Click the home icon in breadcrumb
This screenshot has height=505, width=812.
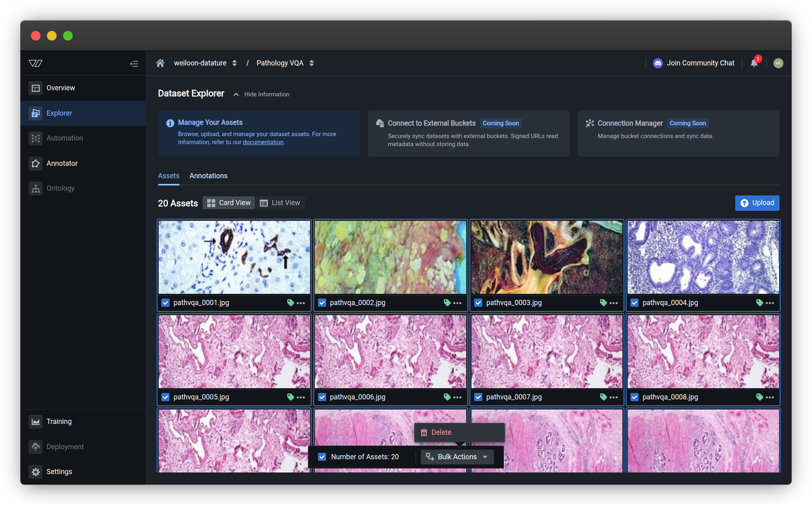click(x=160, y=63)
